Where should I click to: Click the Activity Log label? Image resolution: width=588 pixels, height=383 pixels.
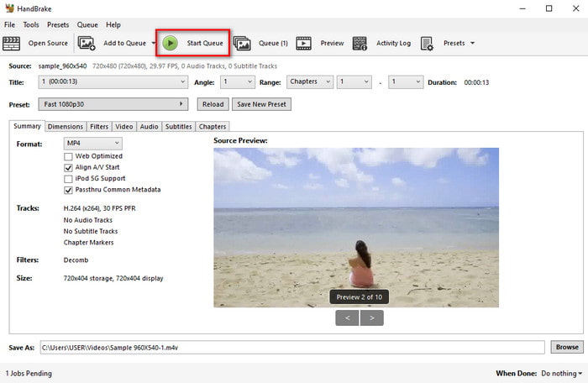(x=393, y=43)
